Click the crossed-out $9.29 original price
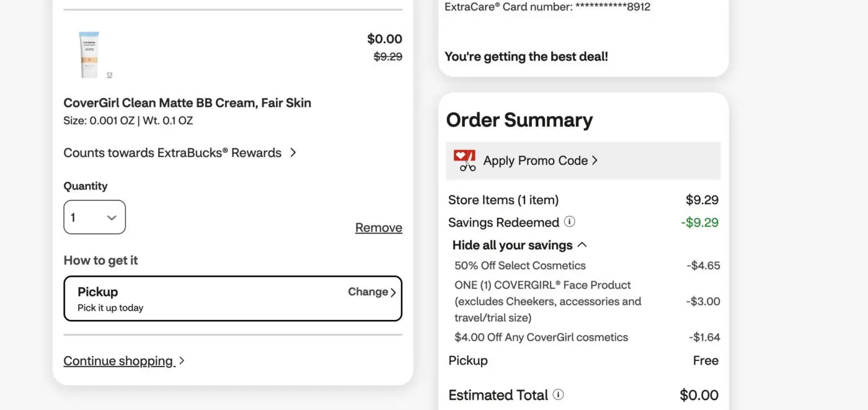Screen dimensions: 868x410 pos(387,55)
